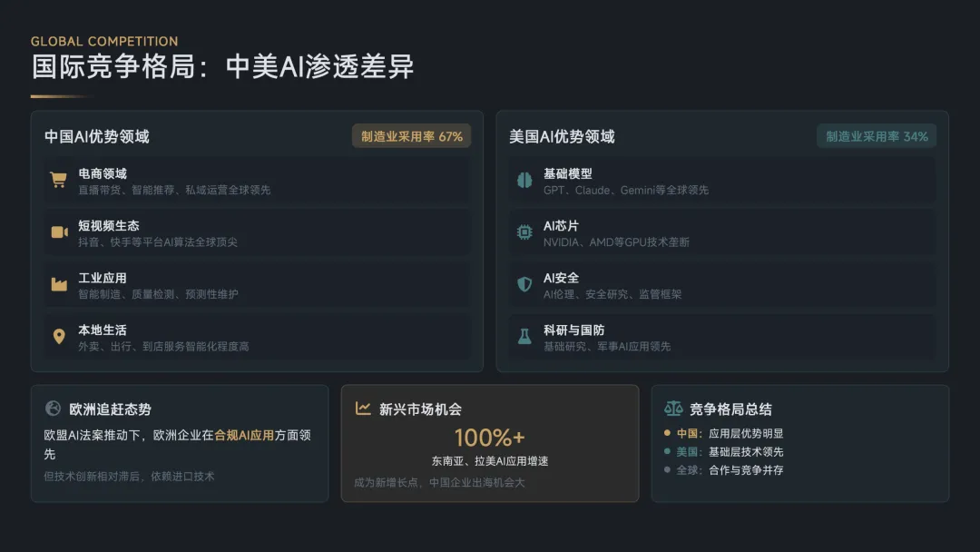This screenshot has width=980, height=552.
Task: Select the 美国AI优势领域 heading
Action: [x=562, y=136]
